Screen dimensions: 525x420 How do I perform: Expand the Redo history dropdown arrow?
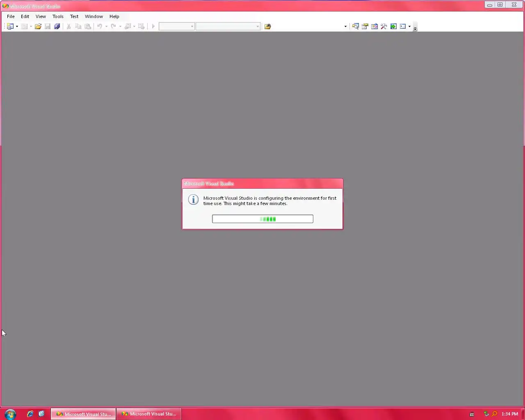[x=120, y=26]
